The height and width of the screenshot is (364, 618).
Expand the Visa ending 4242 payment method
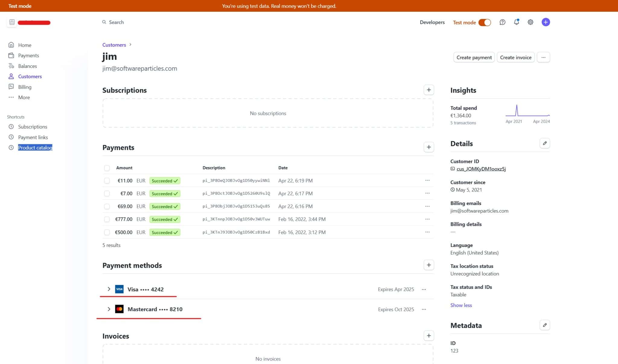click(x=109, y=289)
